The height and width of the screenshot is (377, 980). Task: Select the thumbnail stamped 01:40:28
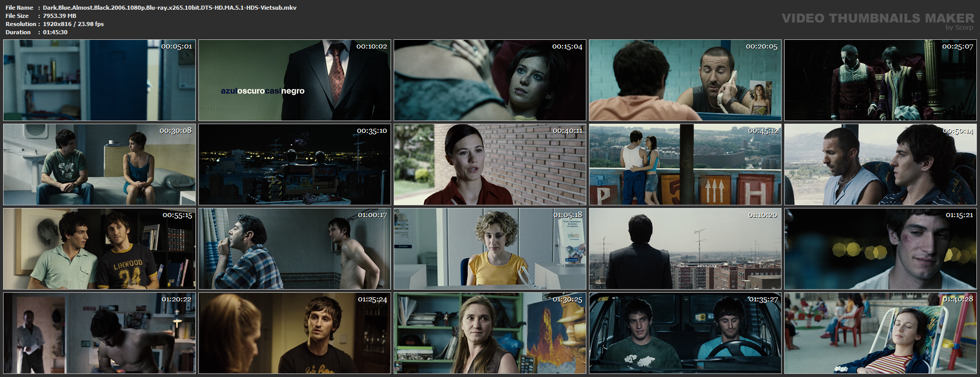880,333
